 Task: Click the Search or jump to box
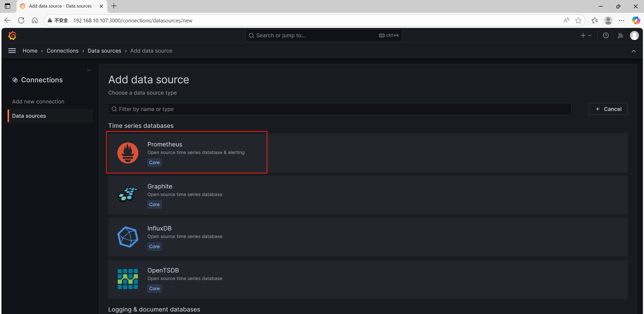324,35
